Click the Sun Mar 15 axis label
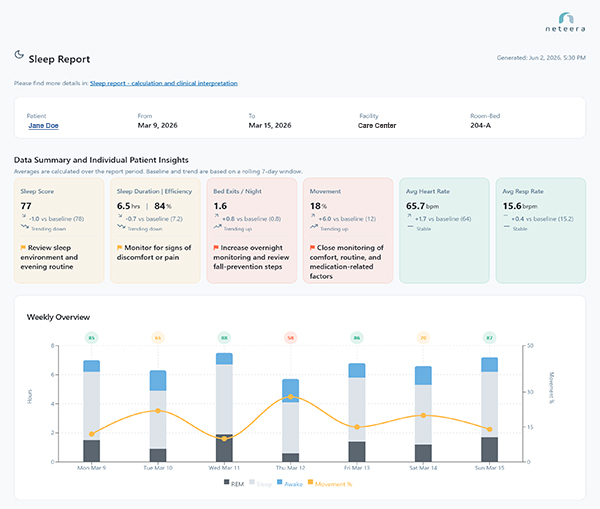 489,468
